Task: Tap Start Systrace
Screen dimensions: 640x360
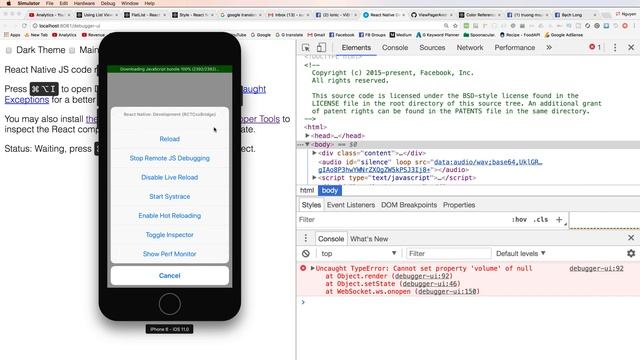Action: click(170, 196)
